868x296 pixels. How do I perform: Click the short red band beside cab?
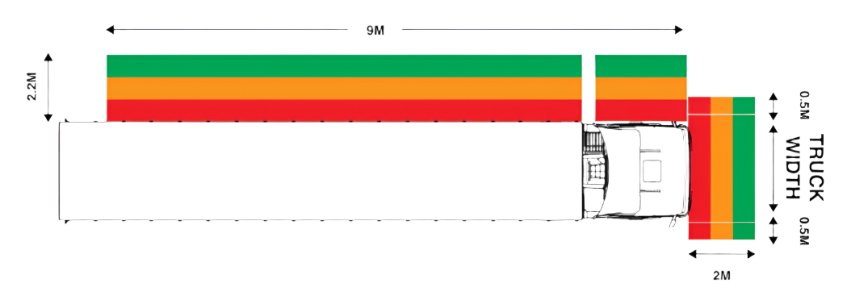640,110
